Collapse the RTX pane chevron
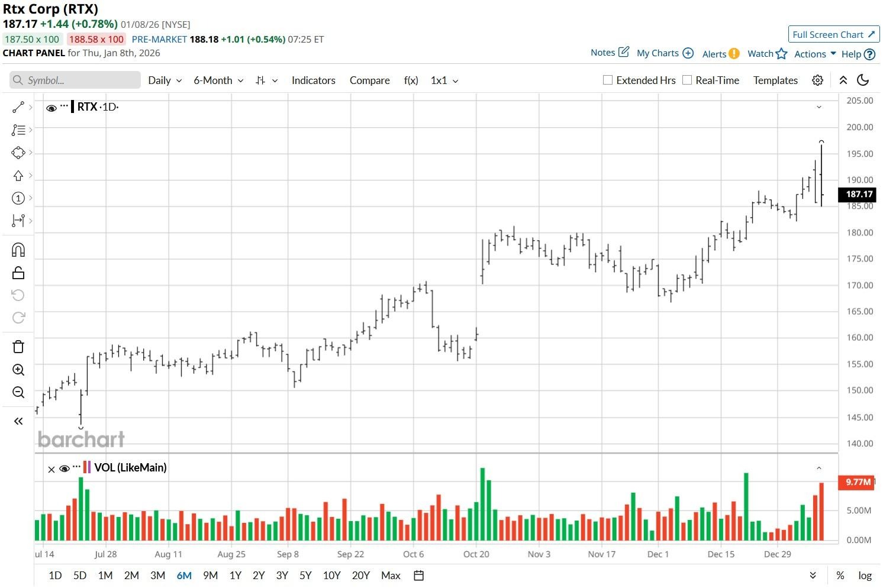Viewport: 883px width, 588px height. click(819, 107)
